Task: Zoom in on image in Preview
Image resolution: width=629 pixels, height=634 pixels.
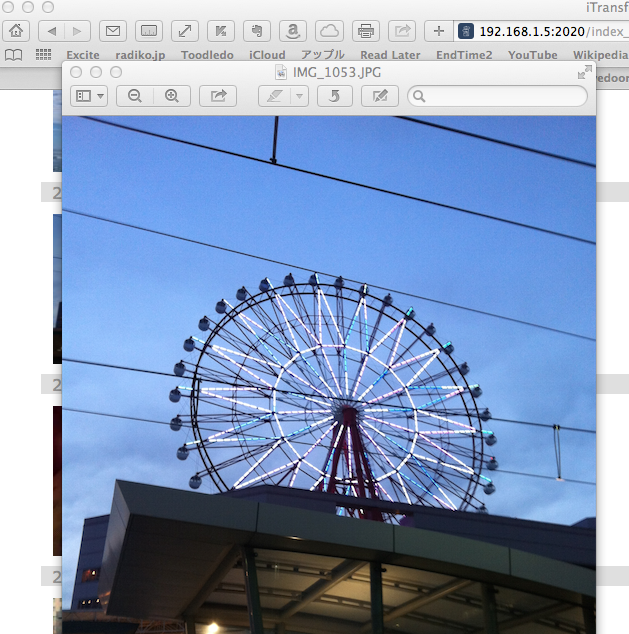Action: coord(172,96)
